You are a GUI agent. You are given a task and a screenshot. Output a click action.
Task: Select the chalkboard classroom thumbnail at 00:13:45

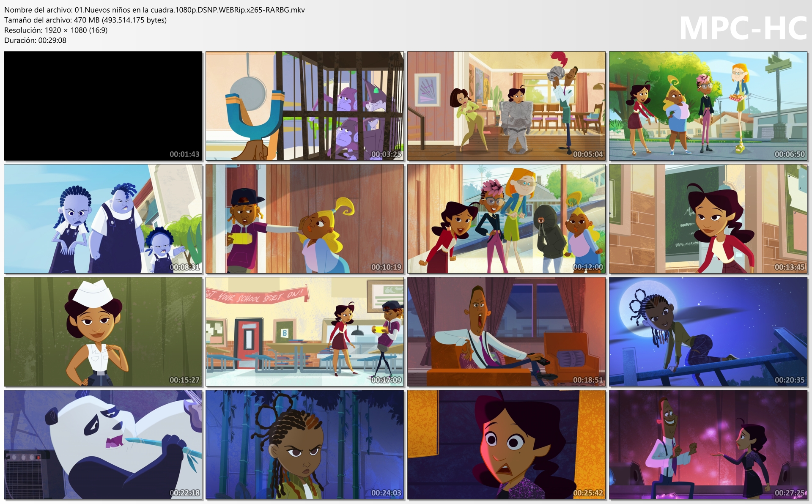708,219
